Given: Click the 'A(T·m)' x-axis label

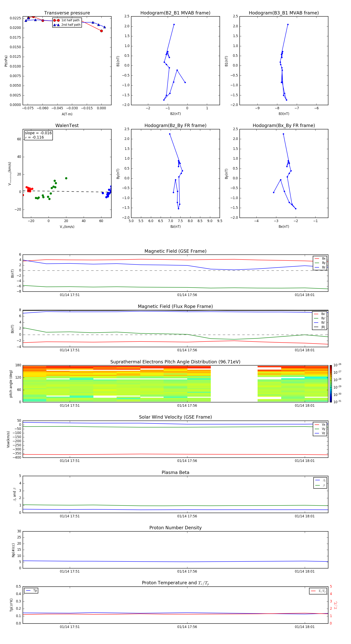Looking at the screenshot, I should click(x=67, y=114).
